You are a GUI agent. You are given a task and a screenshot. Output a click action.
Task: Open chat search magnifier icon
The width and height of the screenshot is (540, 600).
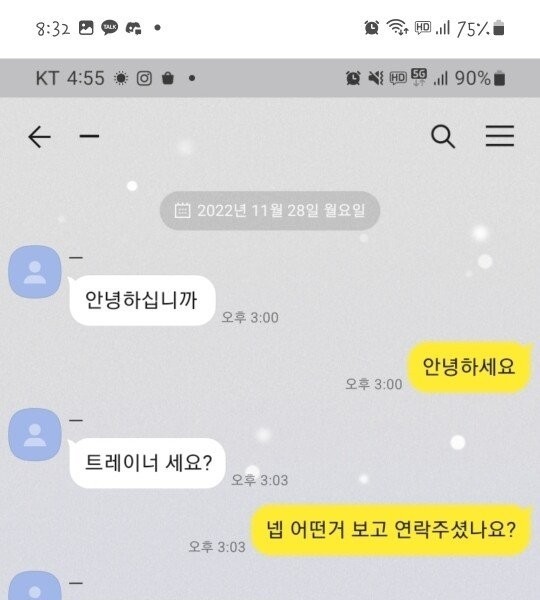click(443, 136)
